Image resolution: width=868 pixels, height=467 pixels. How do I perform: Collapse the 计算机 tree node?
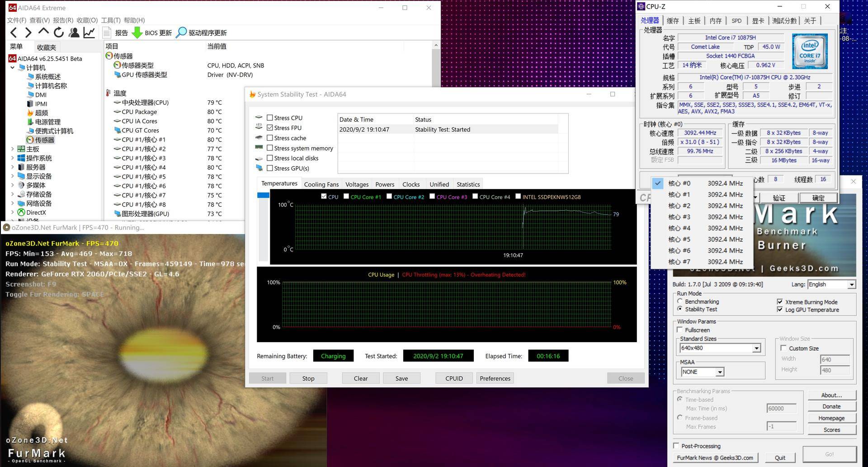pos(12,68)
